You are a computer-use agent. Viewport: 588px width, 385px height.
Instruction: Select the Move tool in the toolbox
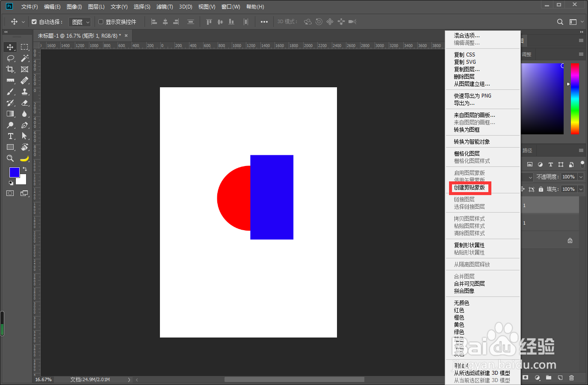(10, 47)
